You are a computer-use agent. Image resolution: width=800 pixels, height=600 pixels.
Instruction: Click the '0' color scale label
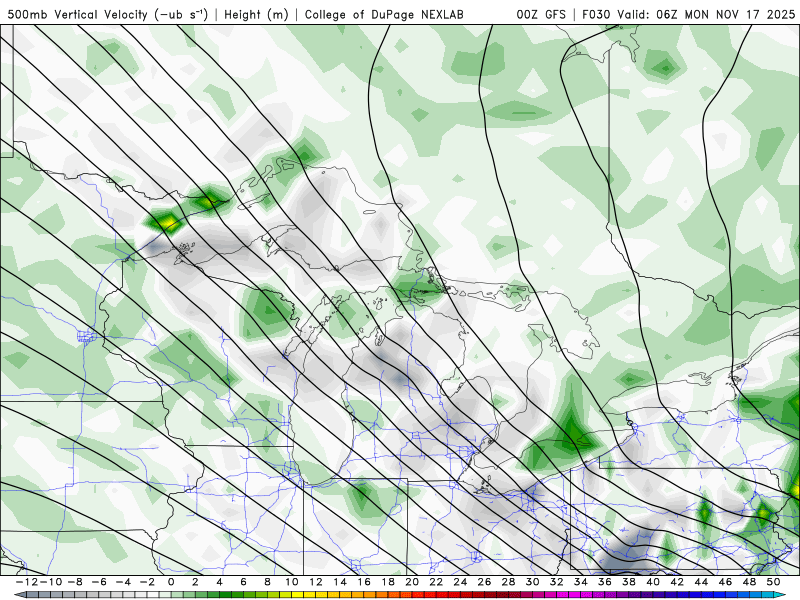171,582
